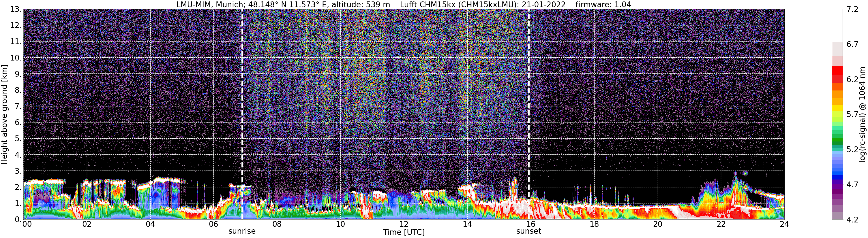Click the dashed sunrise marker line
Viewport: 868px width, 238px height.
click(242, 114)
